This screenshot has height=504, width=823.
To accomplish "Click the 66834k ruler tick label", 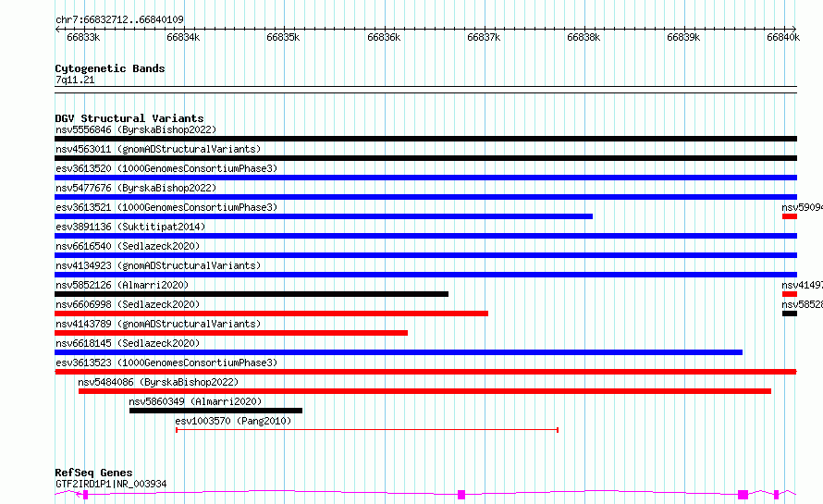I will (x=183, y=37).
